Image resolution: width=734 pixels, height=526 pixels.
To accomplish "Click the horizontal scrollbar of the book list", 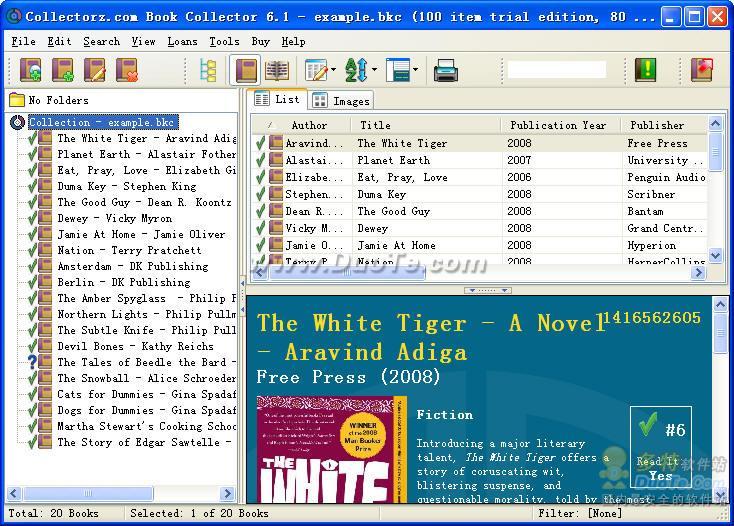I will pos(480,272).
